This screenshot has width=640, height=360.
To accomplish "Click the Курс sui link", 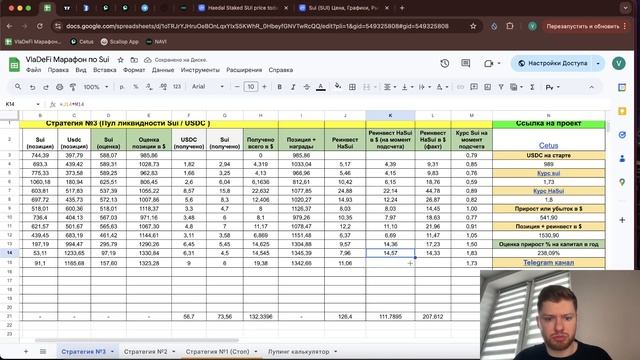I will click(x=548, y=173).
